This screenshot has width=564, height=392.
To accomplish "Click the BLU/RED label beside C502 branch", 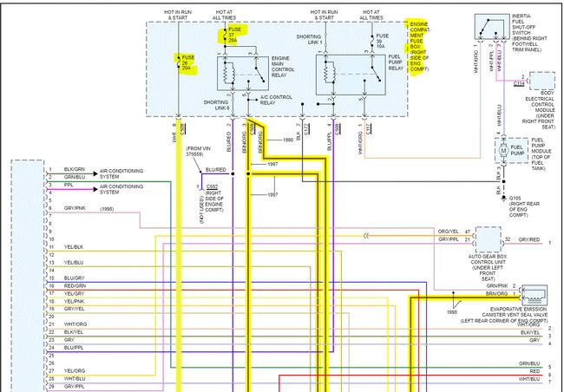I will click(x=216, y=170).
